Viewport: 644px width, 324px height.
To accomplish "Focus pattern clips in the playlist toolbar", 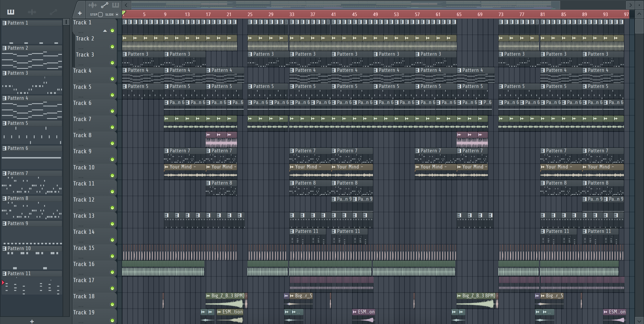I will (x=116, y=5).
